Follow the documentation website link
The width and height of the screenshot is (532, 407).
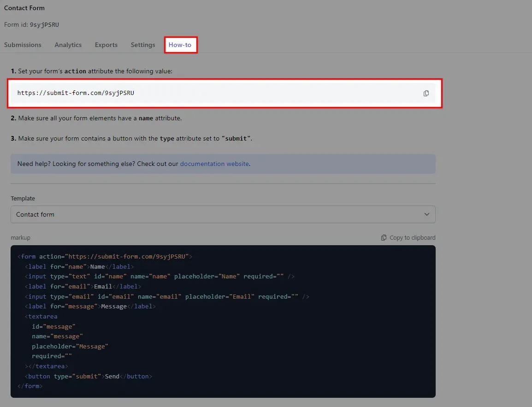[x=214, y=164]
